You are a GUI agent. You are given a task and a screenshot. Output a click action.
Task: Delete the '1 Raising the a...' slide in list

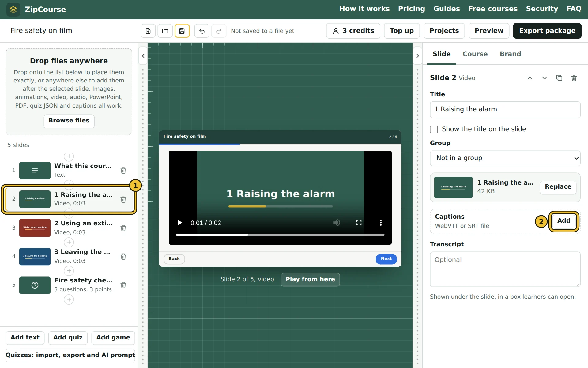tap(123, 200)
